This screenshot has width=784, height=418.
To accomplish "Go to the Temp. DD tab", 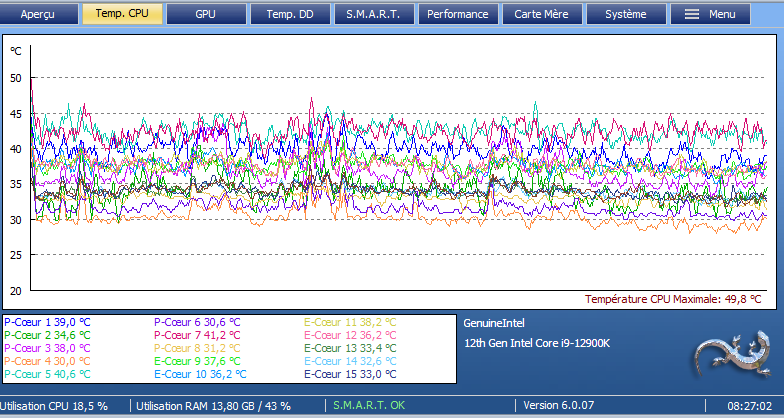I will [288, 14].
